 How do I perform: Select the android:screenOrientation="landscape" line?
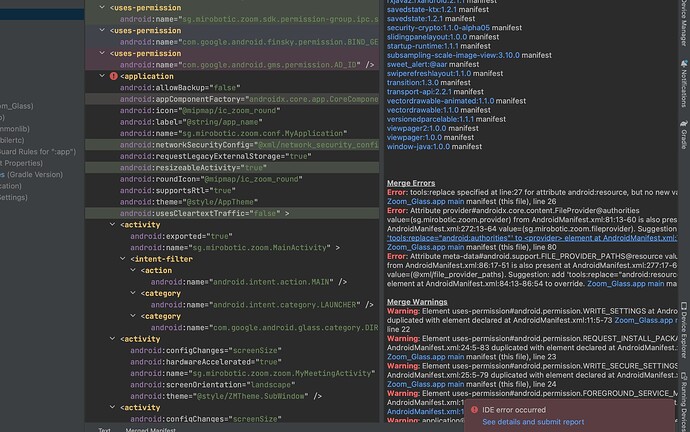[213, 384]
